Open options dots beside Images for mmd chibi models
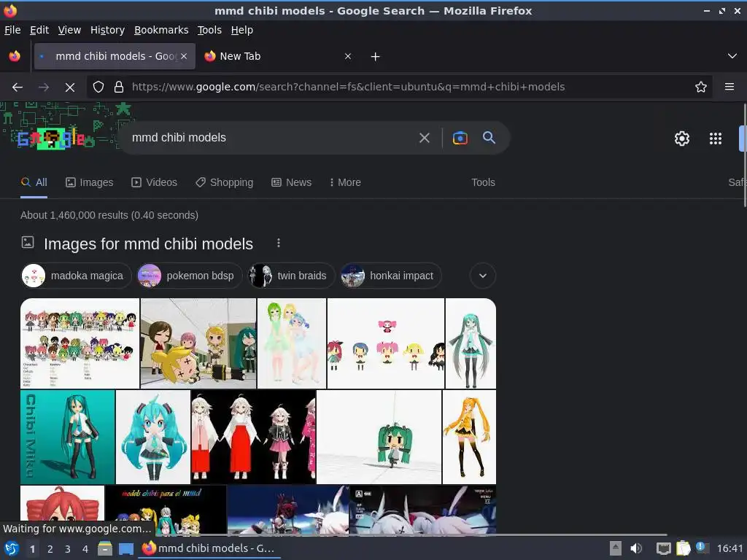Screen dimensions: 747x560 tap(278, 244)
